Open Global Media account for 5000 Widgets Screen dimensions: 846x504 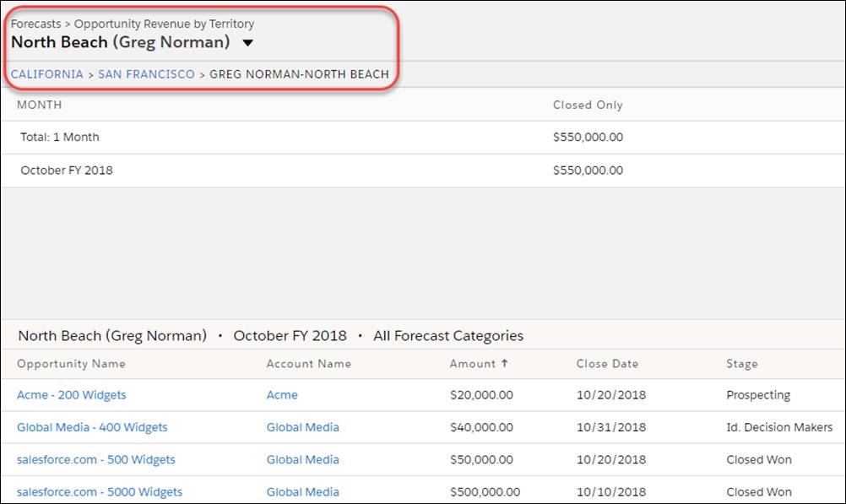302,492
